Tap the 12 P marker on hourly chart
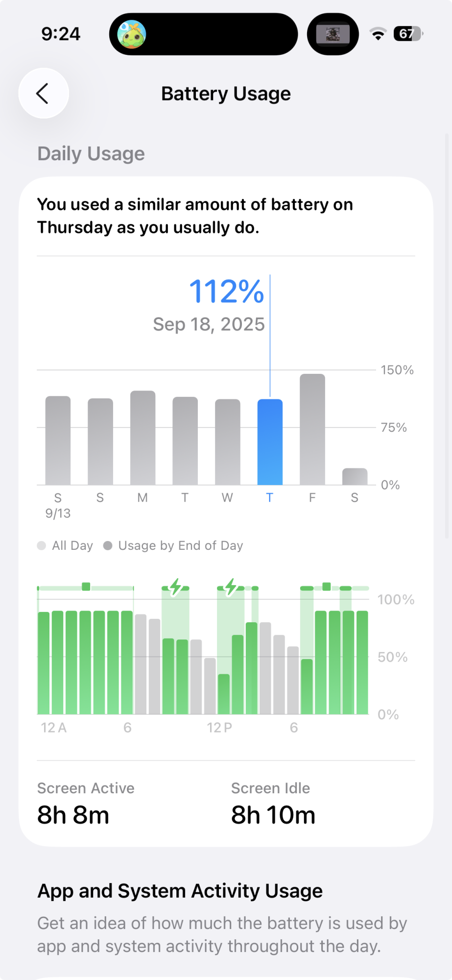The image size is (452, 980). pyautogui.click(x=219, y=728)
